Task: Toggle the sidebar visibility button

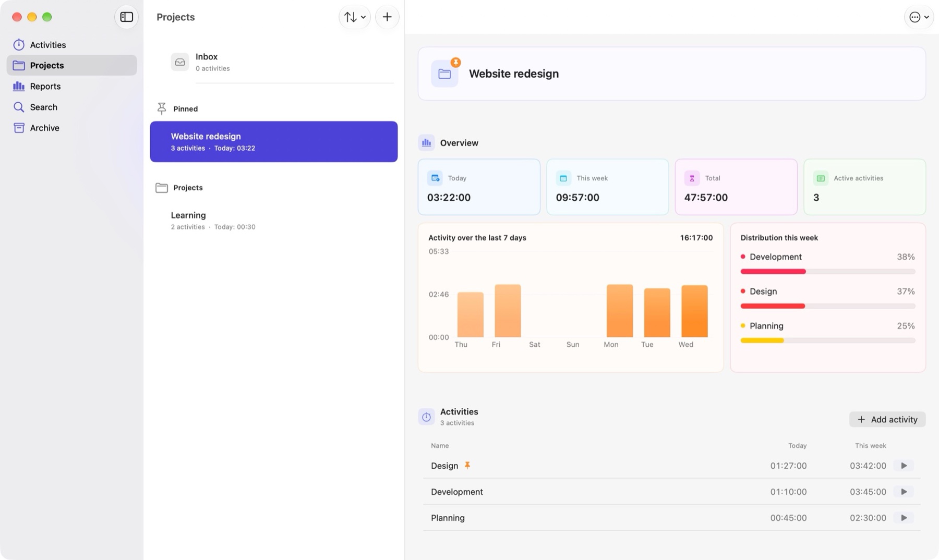Action: coord(126,17)
